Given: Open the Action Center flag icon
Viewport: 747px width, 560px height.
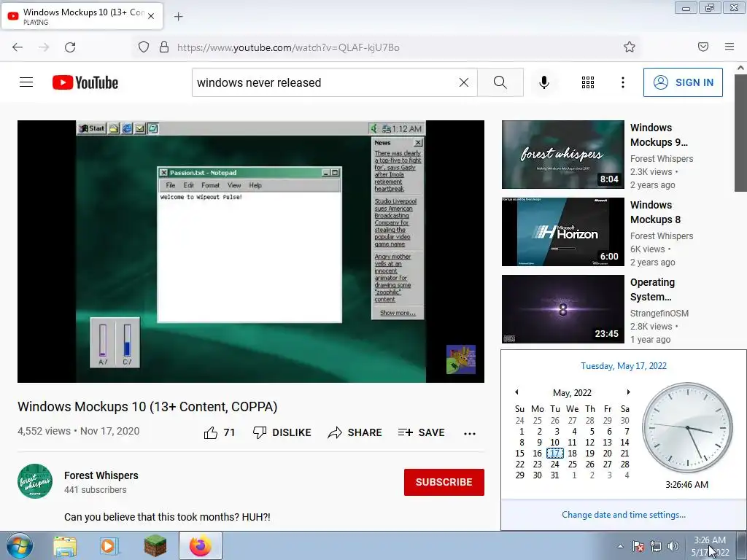Looking at the screenshot, I should (638, 546).
